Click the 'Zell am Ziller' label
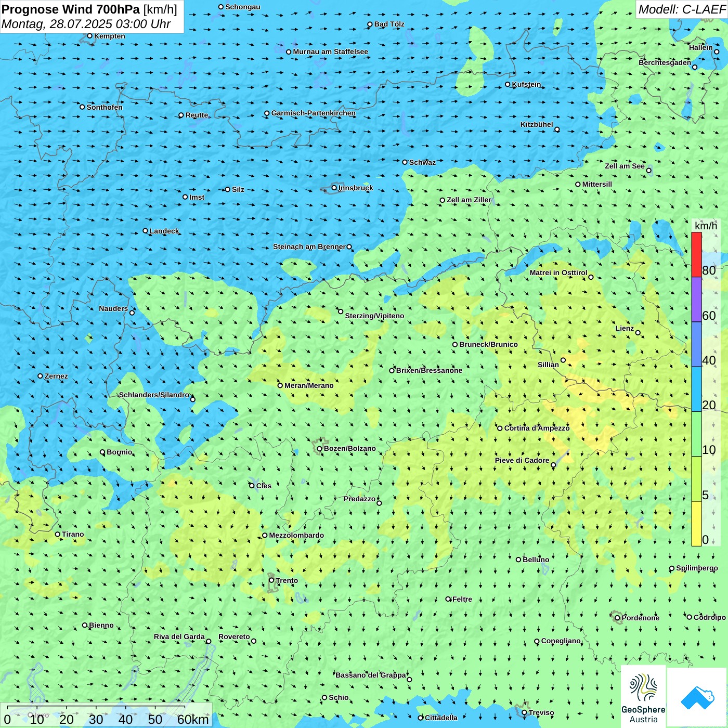The width and height of the screenshot is (728, 728). pyautogui.click(x=469, y=200)
